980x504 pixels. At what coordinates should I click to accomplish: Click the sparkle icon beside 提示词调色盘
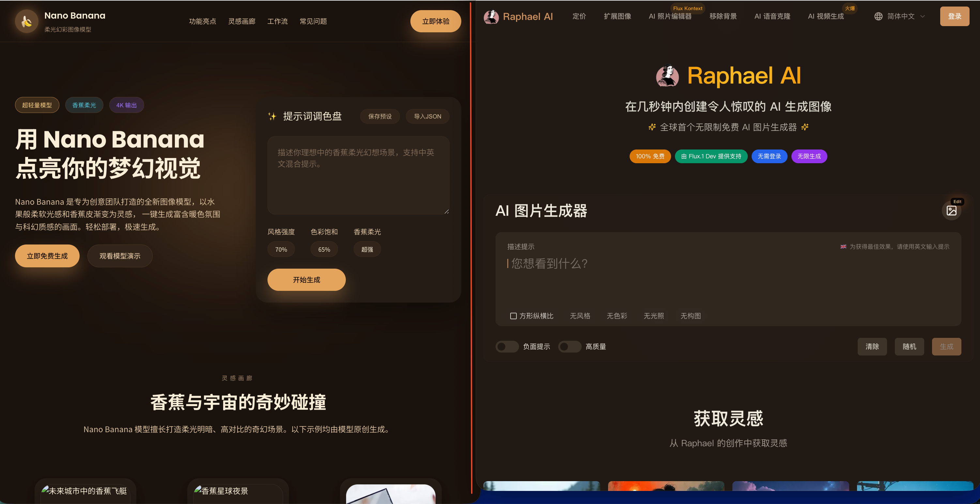click(272, 117)
